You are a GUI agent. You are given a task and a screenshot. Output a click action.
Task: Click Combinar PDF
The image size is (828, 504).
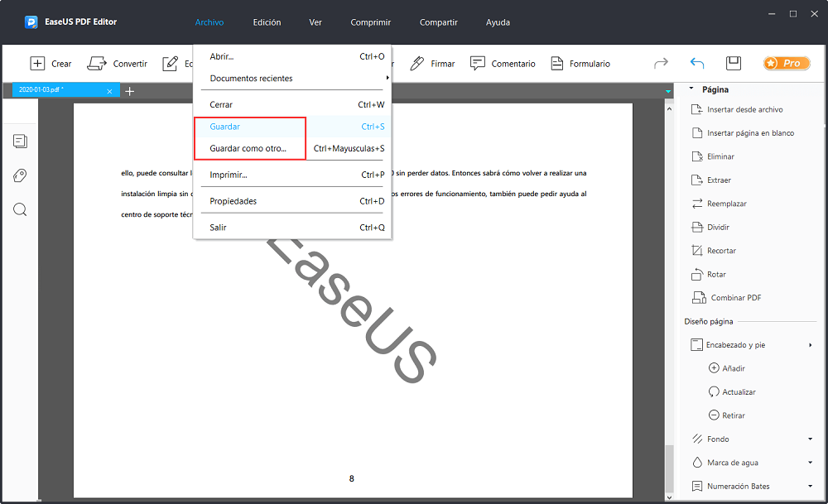(727, 298)
